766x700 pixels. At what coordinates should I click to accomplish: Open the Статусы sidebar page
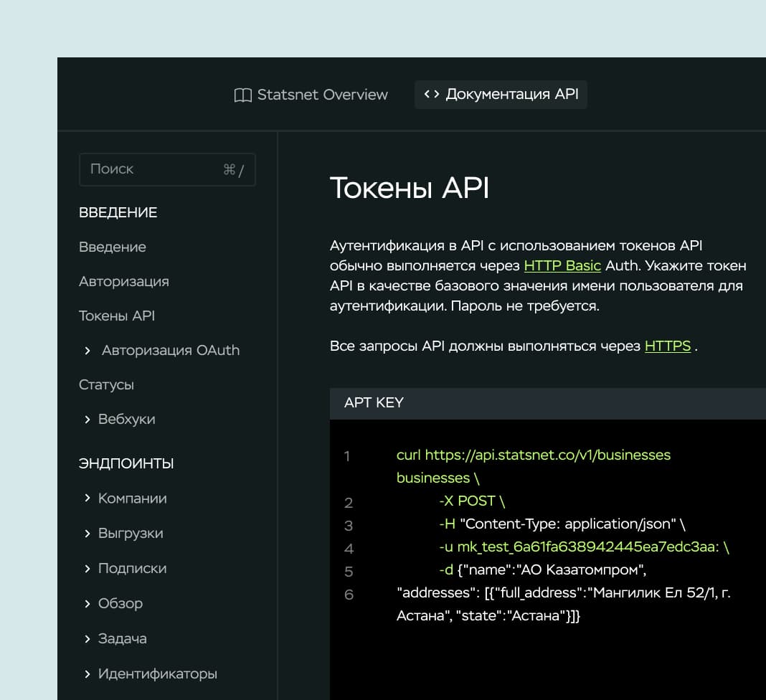106,385
